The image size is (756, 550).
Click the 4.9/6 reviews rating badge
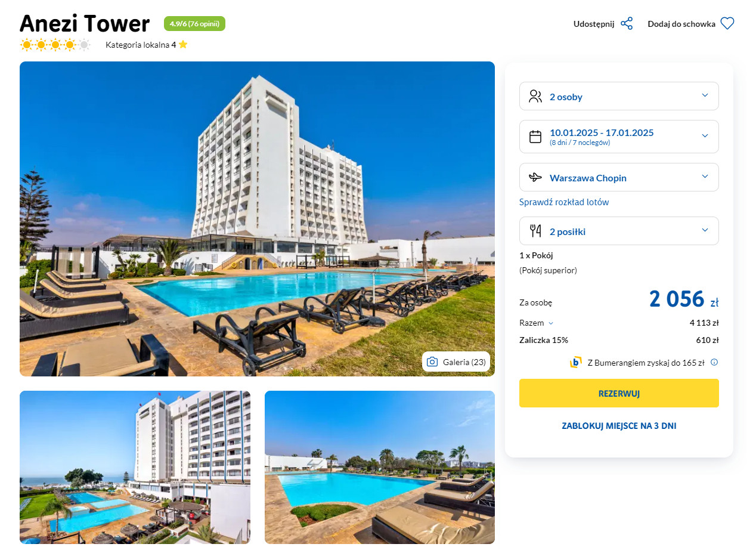pyautogui.click(x=194, y=24)
